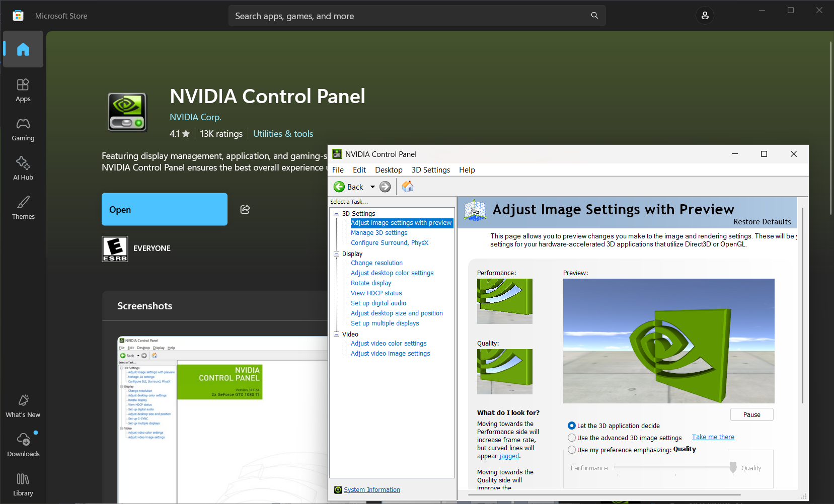
Task: Select 'Adjust video color settings' task
Action: tap(389, 344)
